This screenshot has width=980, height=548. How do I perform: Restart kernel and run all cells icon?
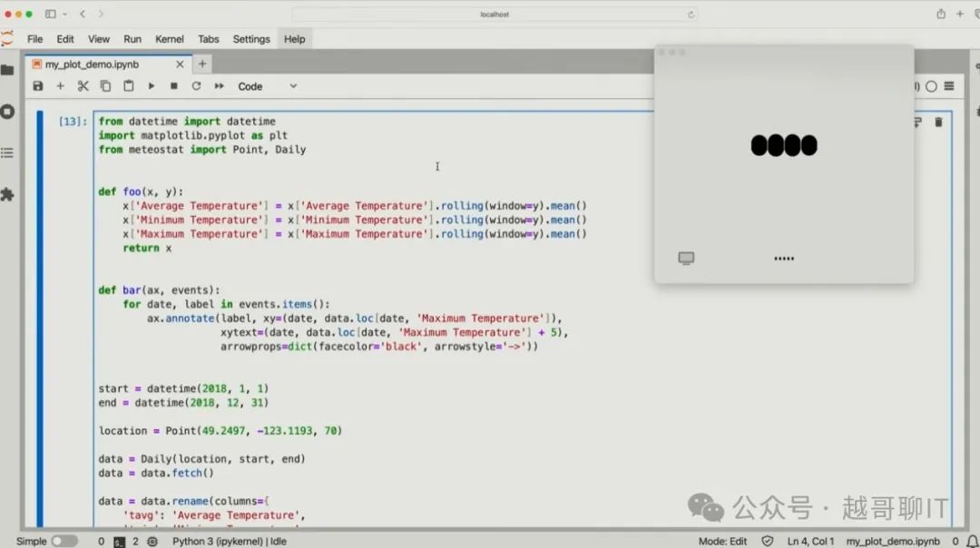[x=219, y=86]
